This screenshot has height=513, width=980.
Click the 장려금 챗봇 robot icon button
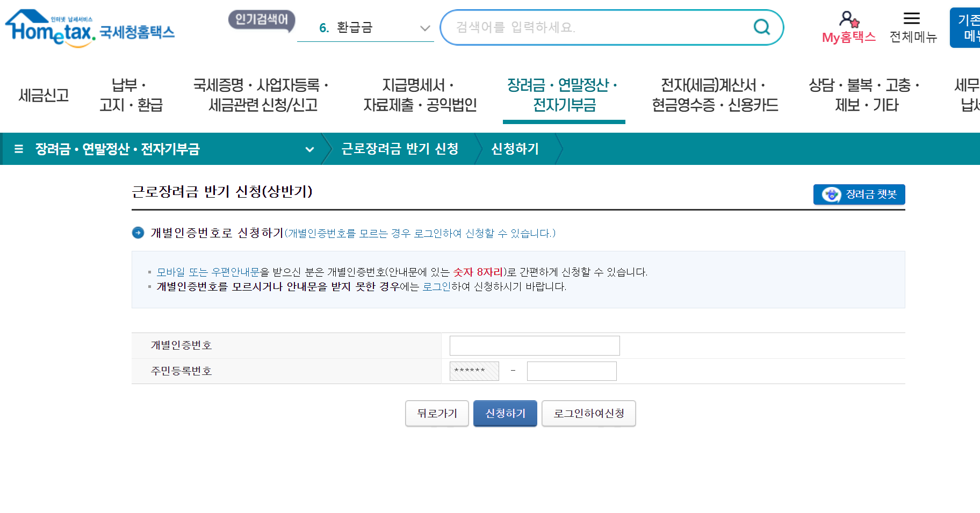831,194
